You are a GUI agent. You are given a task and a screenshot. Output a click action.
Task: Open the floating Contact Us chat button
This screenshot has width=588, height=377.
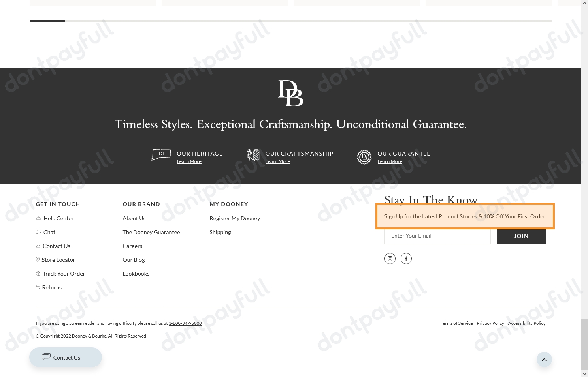coord(66,357)
